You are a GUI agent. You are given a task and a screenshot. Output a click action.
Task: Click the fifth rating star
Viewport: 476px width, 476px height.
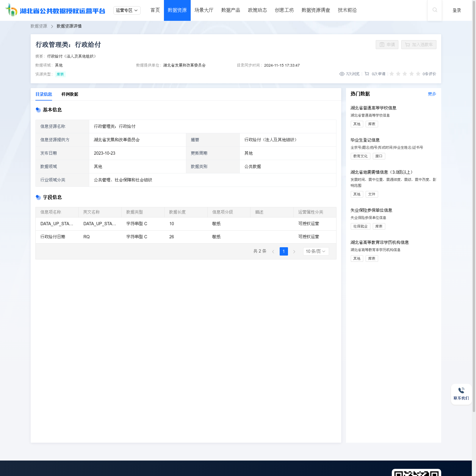pos(418,74)
